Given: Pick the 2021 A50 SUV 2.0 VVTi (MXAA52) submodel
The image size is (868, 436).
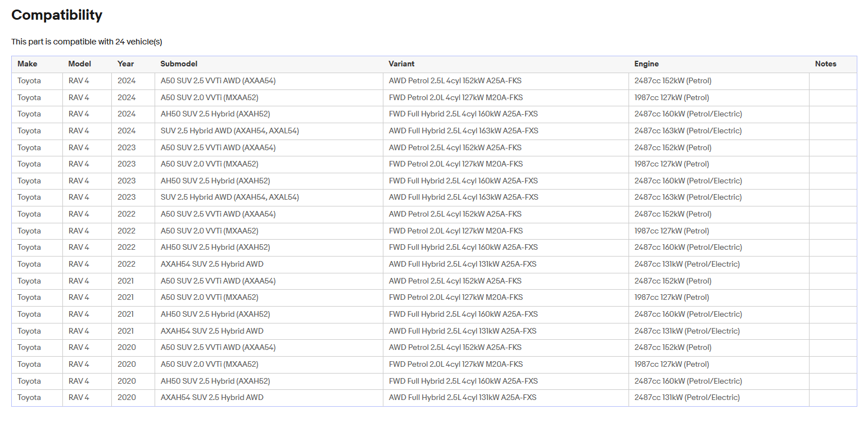Looking at the screenshot, I should [269, 298].
